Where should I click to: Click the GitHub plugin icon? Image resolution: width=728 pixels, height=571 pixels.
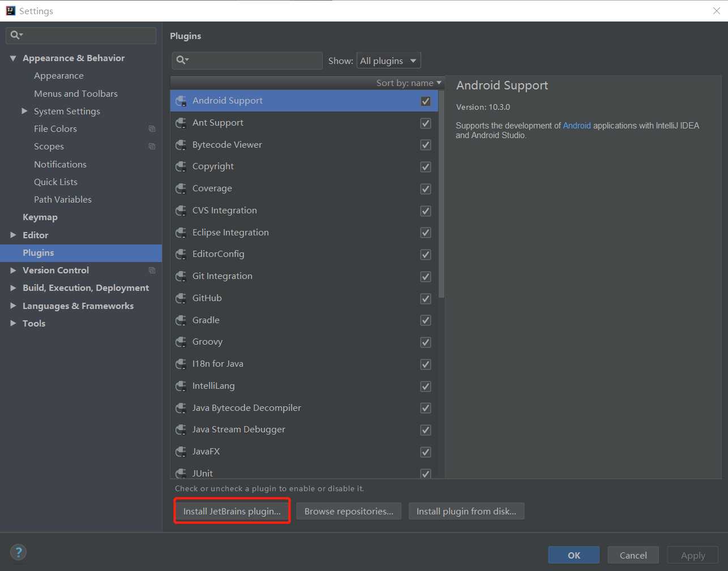(181, 298)
